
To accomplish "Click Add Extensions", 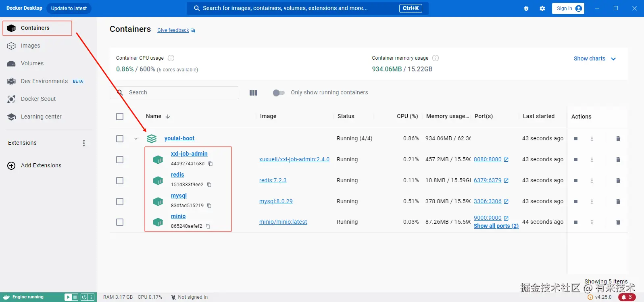I will [x=35, y=166].
